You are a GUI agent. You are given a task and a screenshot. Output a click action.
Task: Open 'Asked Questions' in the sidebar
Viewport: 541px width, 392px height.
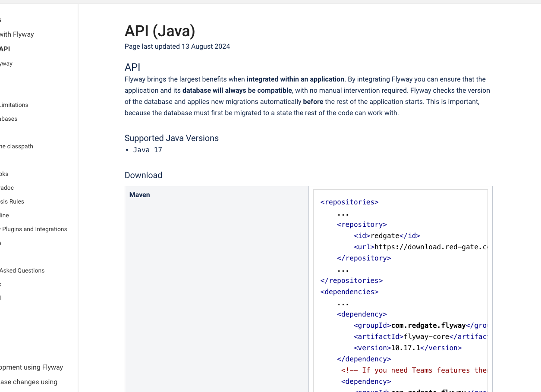click(x=22, y=270)
